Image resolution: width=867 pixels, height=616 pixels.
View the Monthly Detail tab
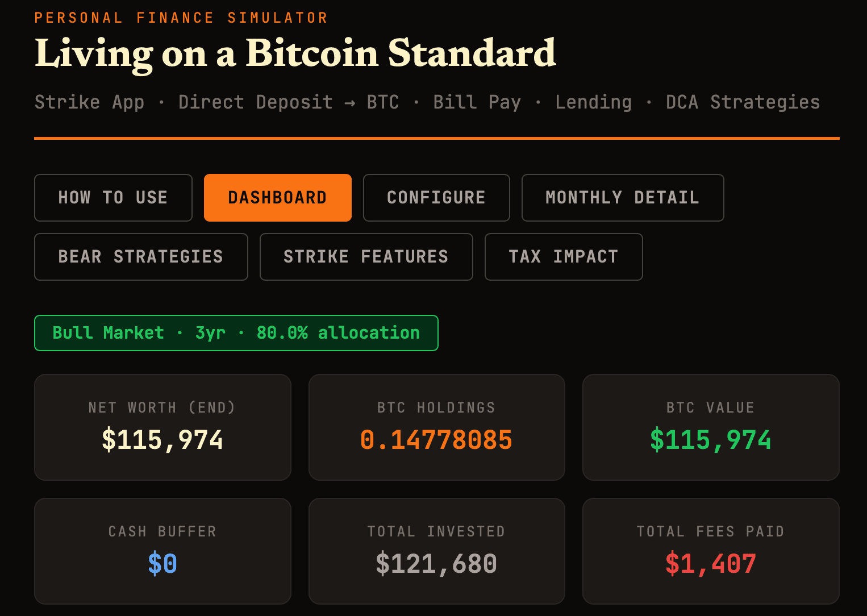point(622,197)
